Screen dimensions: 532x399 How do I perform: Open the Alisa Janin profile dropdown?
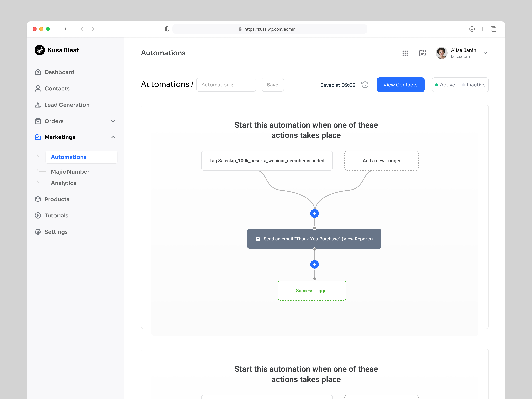485,53
